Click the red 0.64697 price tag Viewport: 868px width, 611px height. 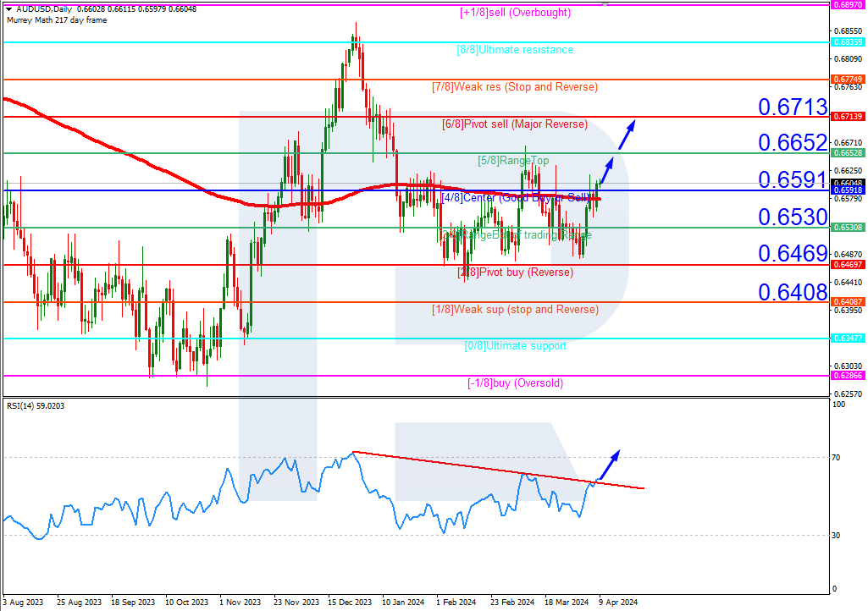tap(847, 265)
